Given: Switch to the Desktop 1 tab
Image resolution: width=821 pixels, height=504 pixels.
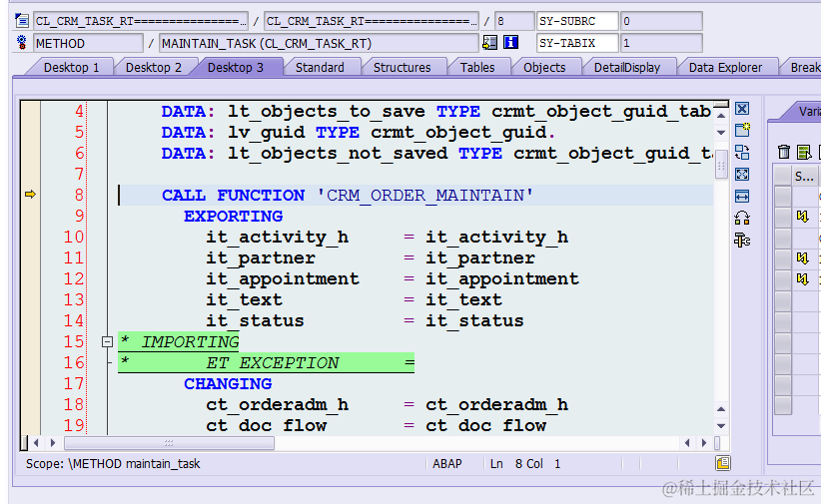Looking at the screenshot, I should point(71,68).
